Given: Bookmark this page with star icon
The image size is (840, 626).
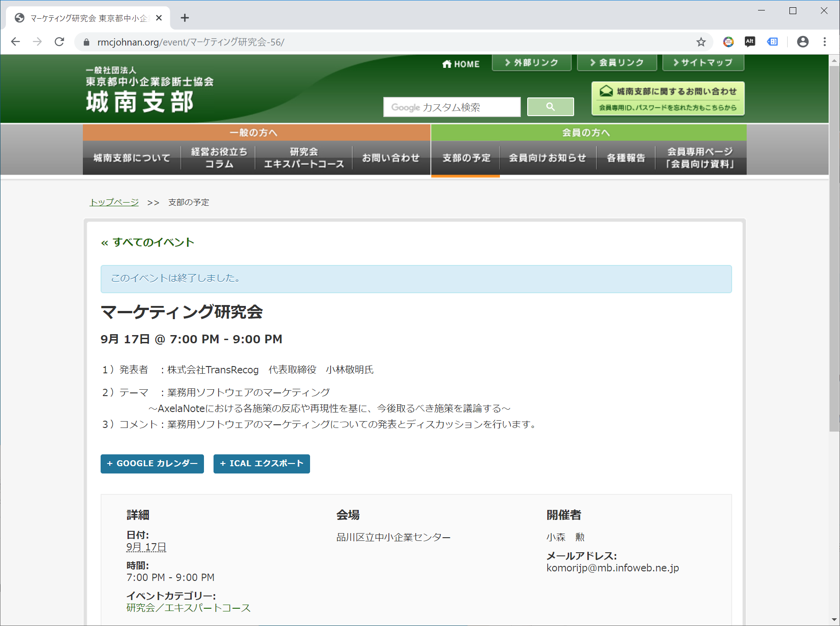Looking at the screenshot, I should coord(701,42).
